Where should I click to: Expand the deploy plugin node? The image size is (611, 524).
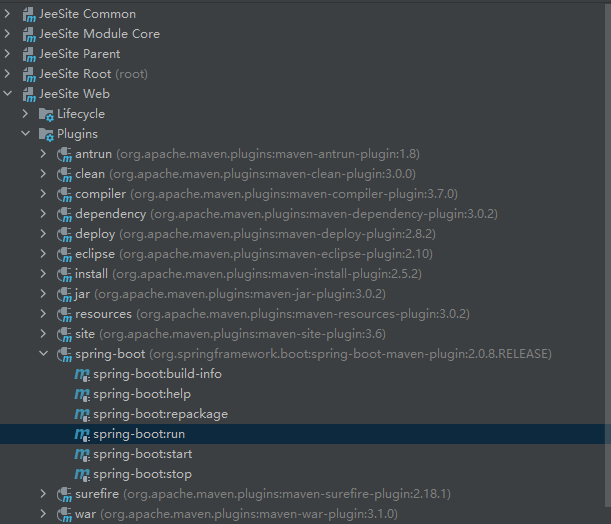click(43, 234)
